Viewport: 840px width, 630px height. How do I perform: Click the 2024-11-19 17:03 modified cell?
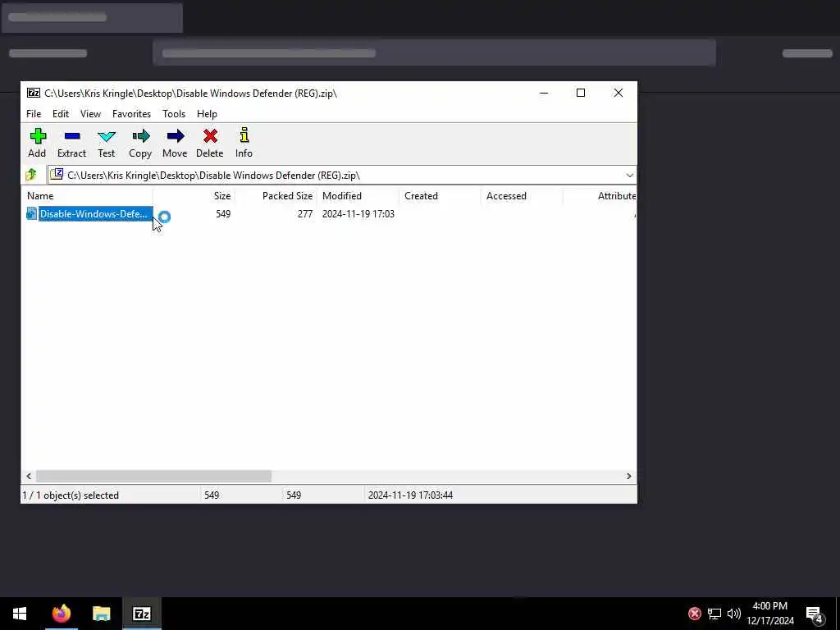click(358, 214)
